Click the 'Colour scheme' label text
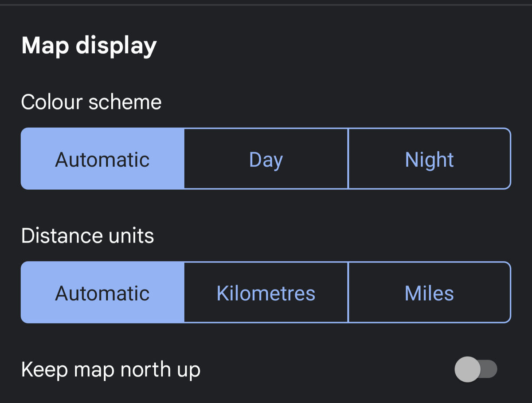 pyautogui.click(x=91, y=102)
